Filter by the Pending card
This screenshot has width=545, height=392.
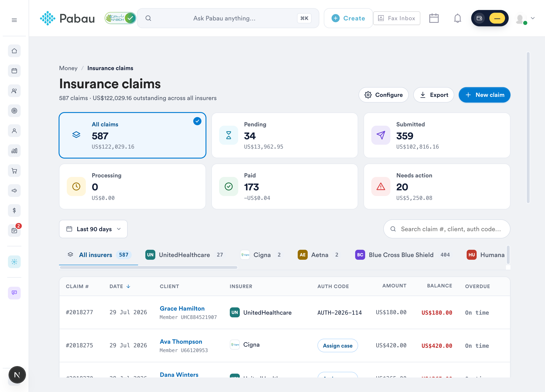click(285, 135)
